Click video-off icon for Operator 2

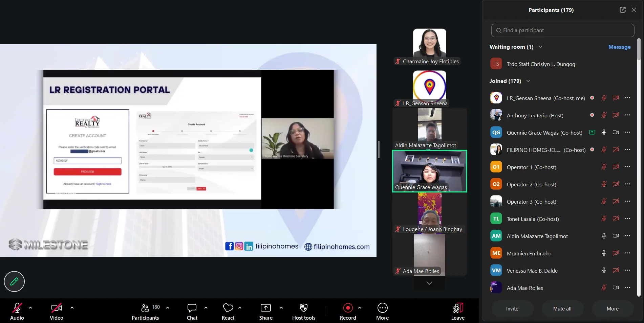(616, 184)
